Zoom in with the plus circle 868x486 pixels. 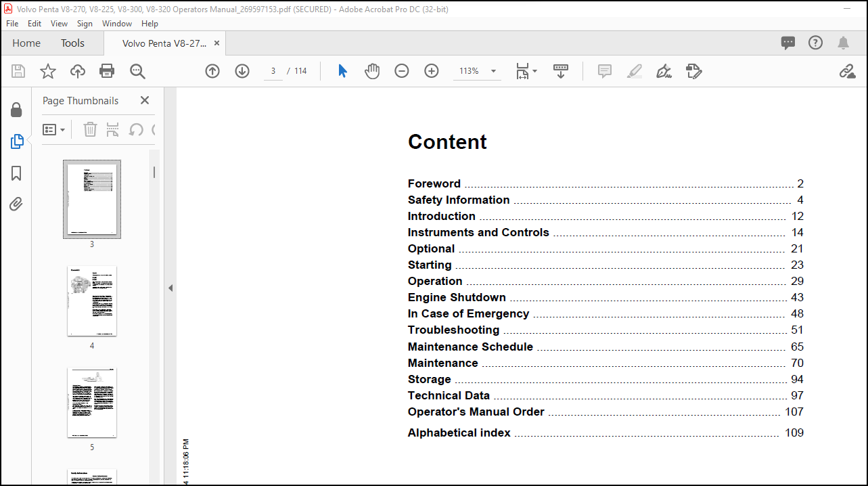[432, 71]
